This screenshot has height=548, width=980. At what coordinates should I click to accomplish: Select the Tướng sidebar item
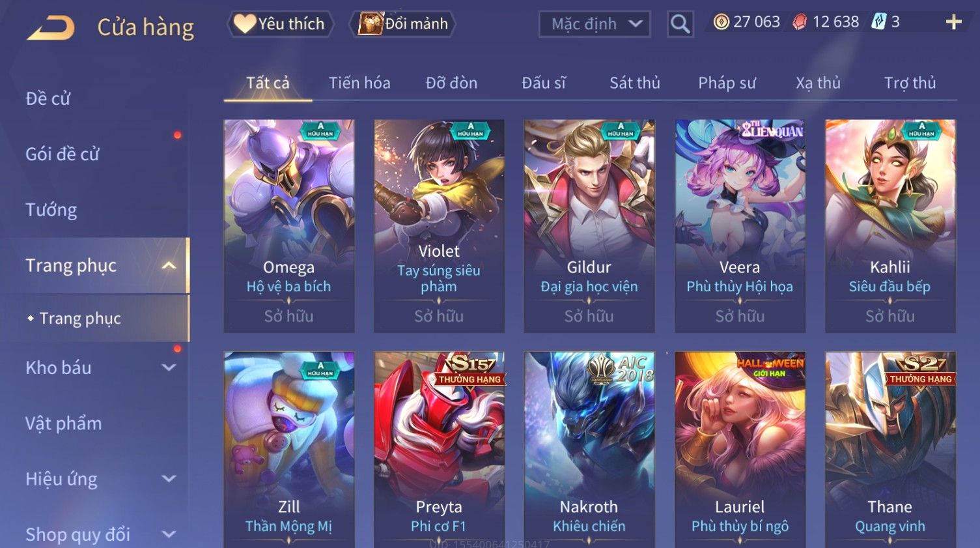point(51,210)
